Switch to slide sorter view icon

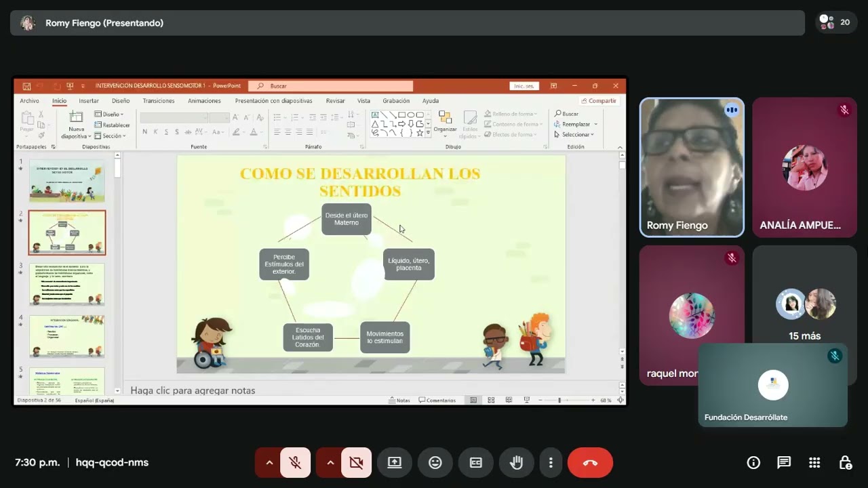(491, 401)
